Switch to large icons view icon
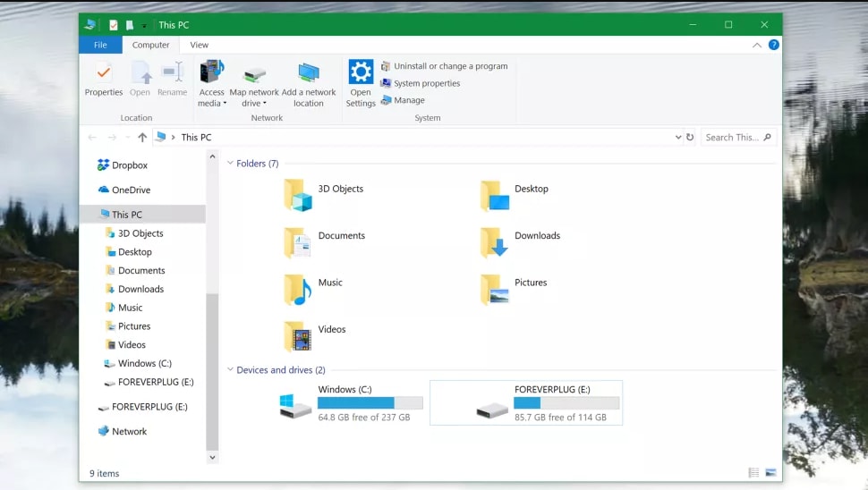 [770, 472]
